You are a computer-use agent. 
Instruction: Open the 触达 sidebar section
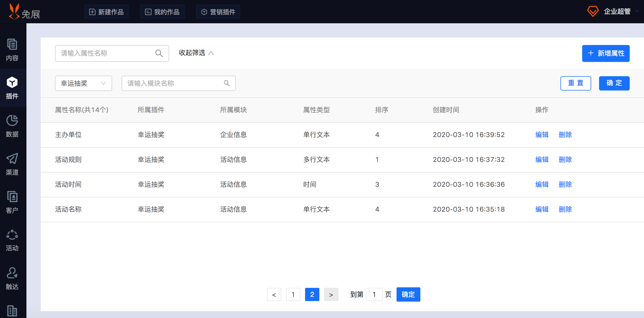tap(12, 278)
